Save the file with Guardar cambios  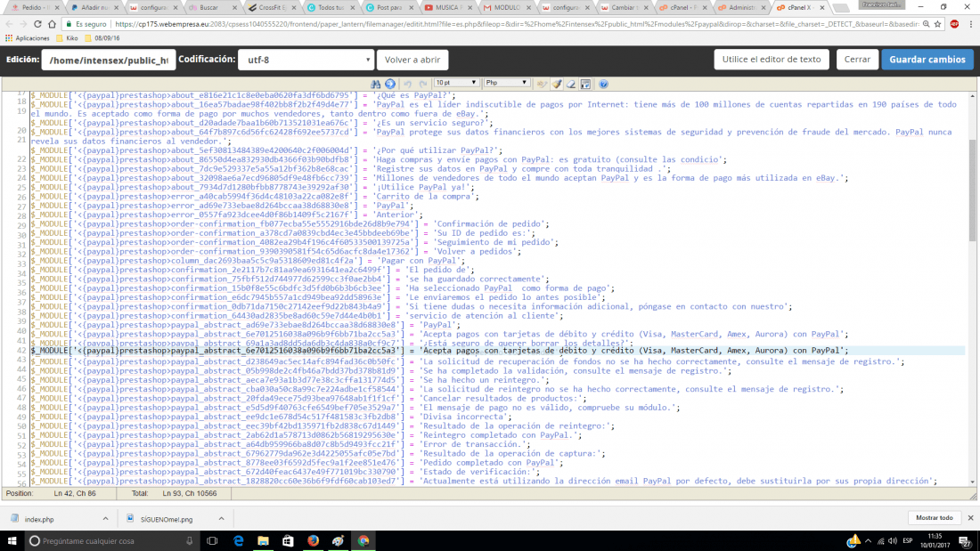point(927,60)
